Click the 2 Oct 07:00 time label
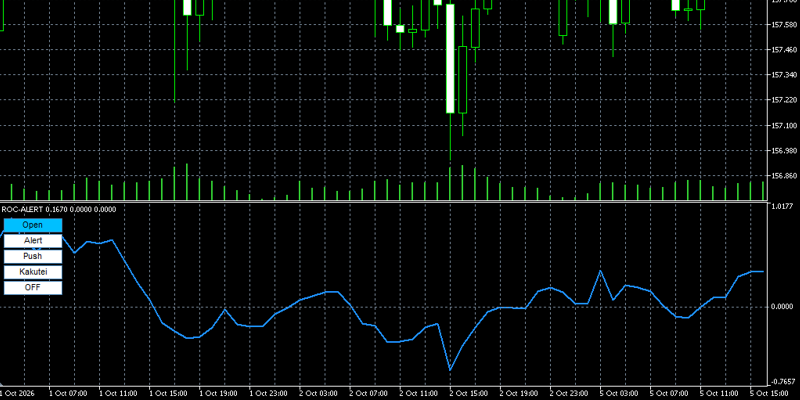This screenshot has height=400, width=800. (x=368, y=393)
